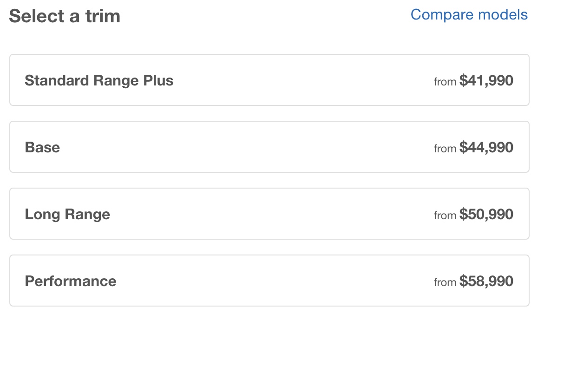Open the Compare models link
The image size is (577, 392).
pos(469,15)
